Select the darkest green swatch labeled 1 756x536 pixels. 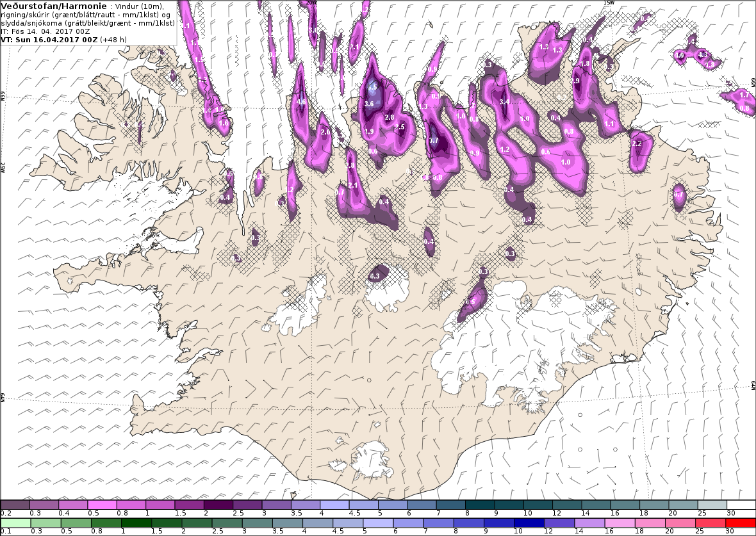click(x=136, y=523)
